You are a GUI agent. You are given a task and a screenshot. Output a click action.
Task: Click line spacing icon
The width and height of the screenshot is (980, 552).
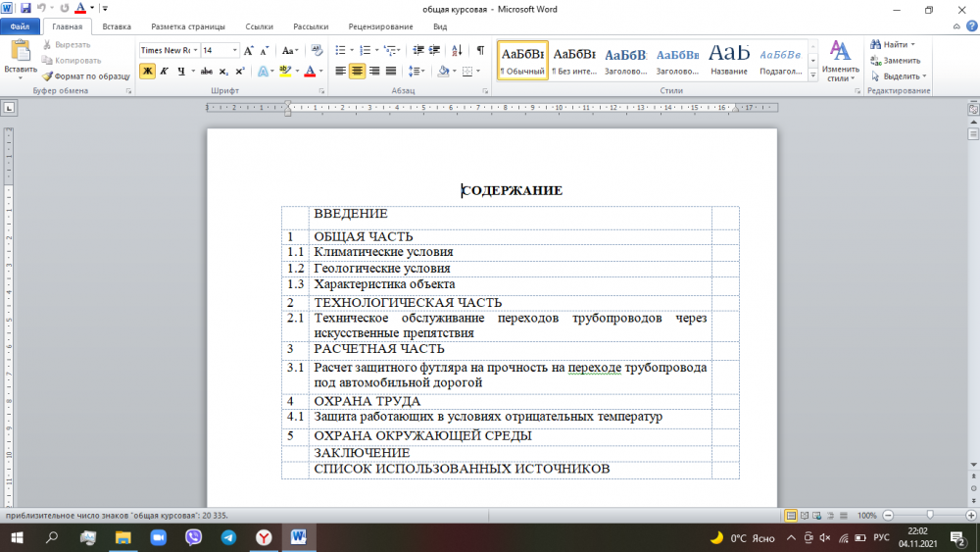(413, 72)
